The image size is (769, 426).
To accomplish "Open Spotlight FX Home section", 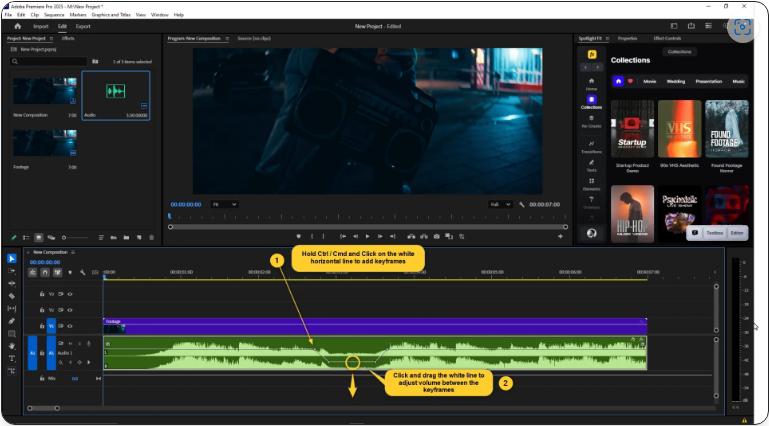I will point(591,83).
